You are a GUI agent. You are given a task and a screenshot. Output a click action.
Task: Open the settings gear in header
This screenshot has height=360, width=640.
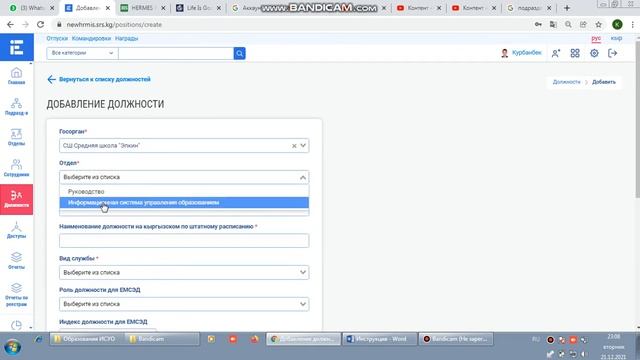pyautogui.click(x=594, y=53)
